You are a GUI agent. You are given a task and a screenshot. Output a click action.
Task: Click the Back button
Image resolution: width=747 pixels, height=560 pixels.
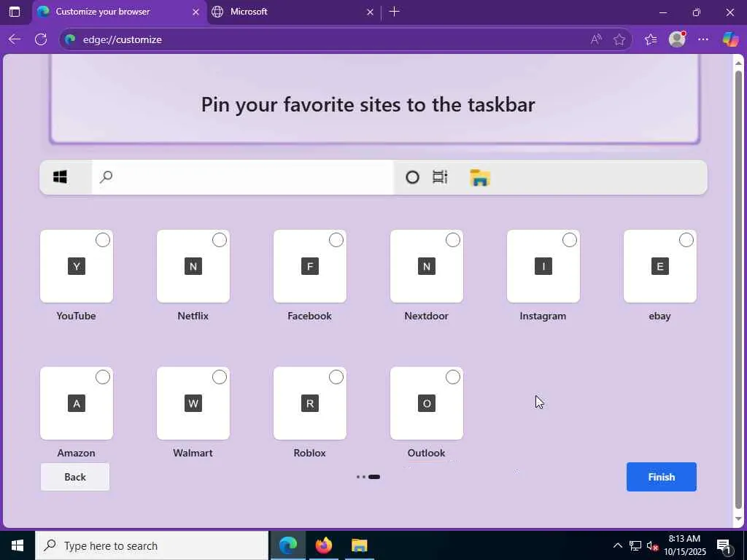(x=75, y=477)
